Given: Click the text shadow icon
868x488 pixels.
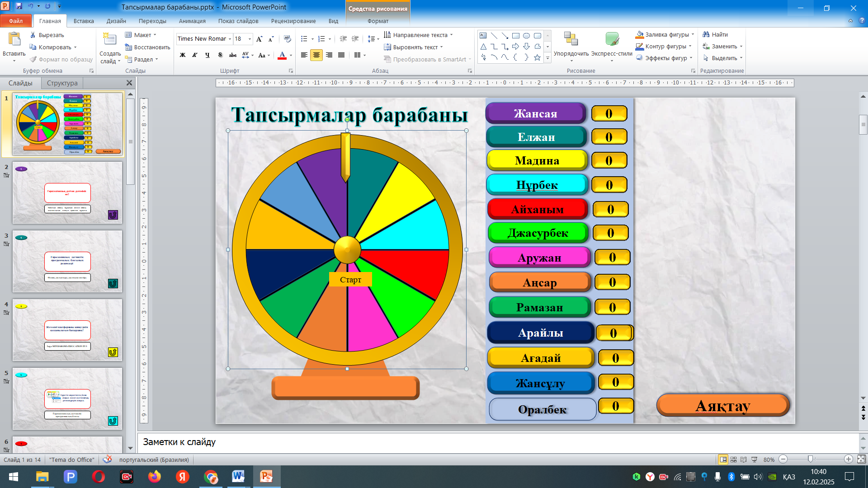Looking at the screenshot, I should 220,55.
